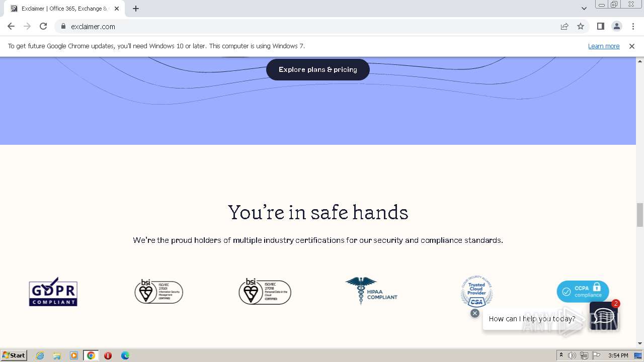Click the 'You're in safe hands' heading
This screenshot has height=362, width=644.
[318, 212]
